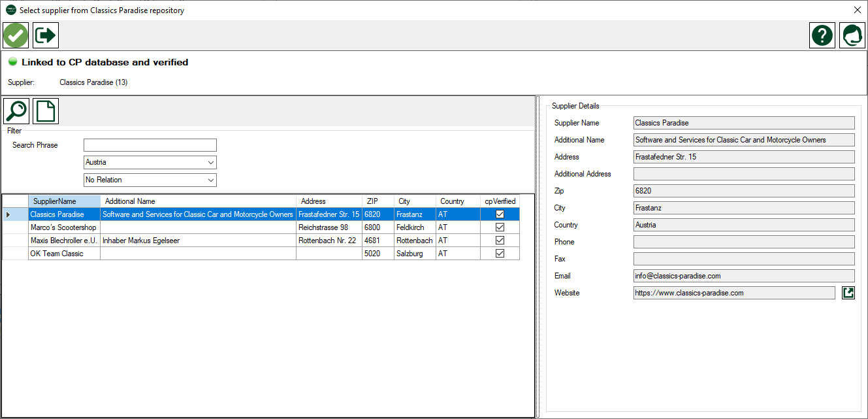Click the City details field showing Frastanz
Viewport: 868px width, 419px height.
point(744,208)
